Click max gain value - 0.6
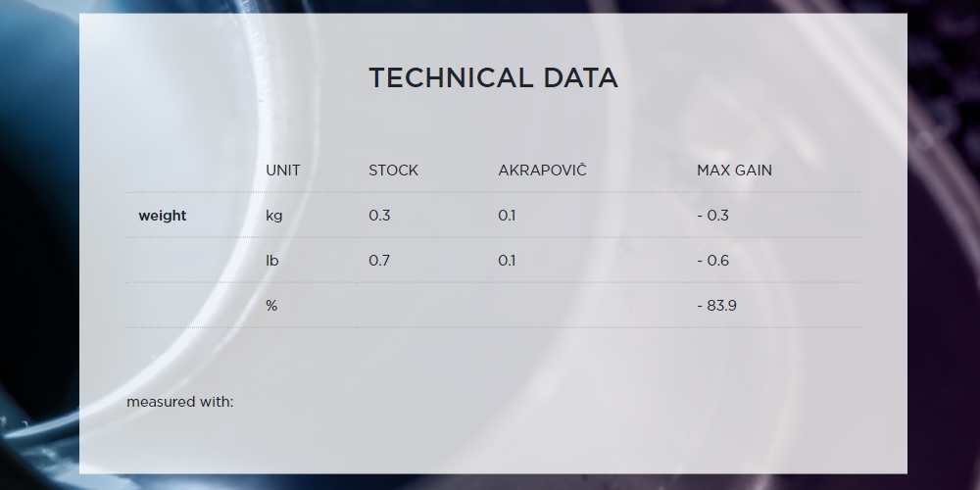This screenshot has width=980, height=490. 713,261
